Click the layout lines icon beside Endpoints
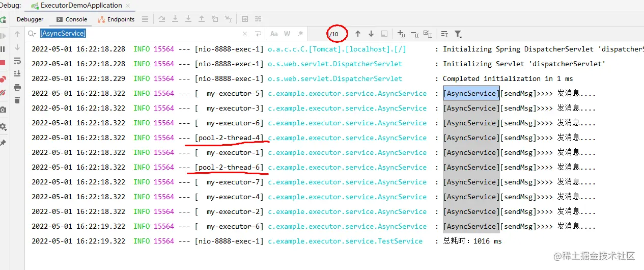 pyautogui.click(x=145, y=19)
